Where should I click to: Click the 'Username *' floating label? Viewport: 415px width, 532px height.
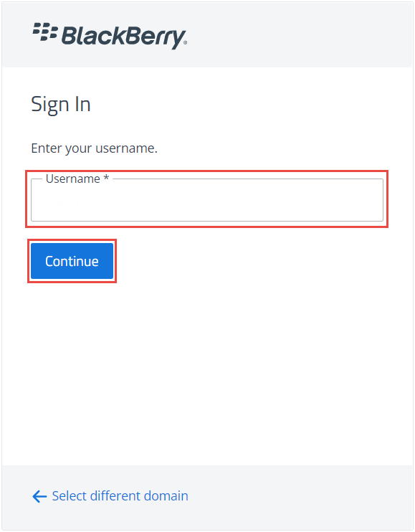pos(77,179)
